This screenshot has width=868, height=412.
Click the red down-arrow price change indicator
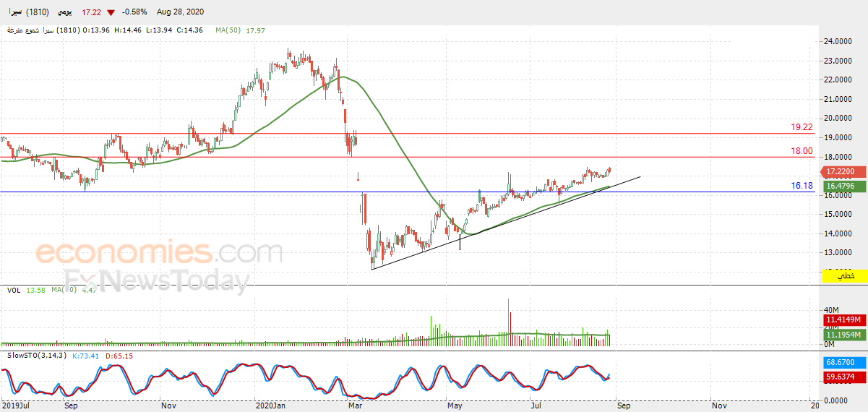pyautogui.click(x=110, y=13)
